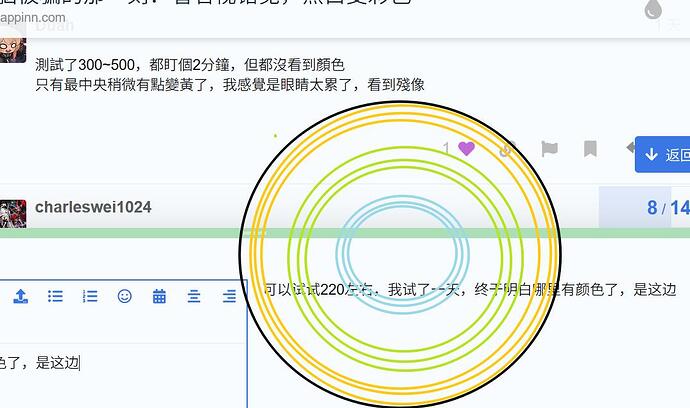Click the line "只有最中央稍微有點變黃了"
Viewport: 690px width, 408px height.
click(122, 85)
